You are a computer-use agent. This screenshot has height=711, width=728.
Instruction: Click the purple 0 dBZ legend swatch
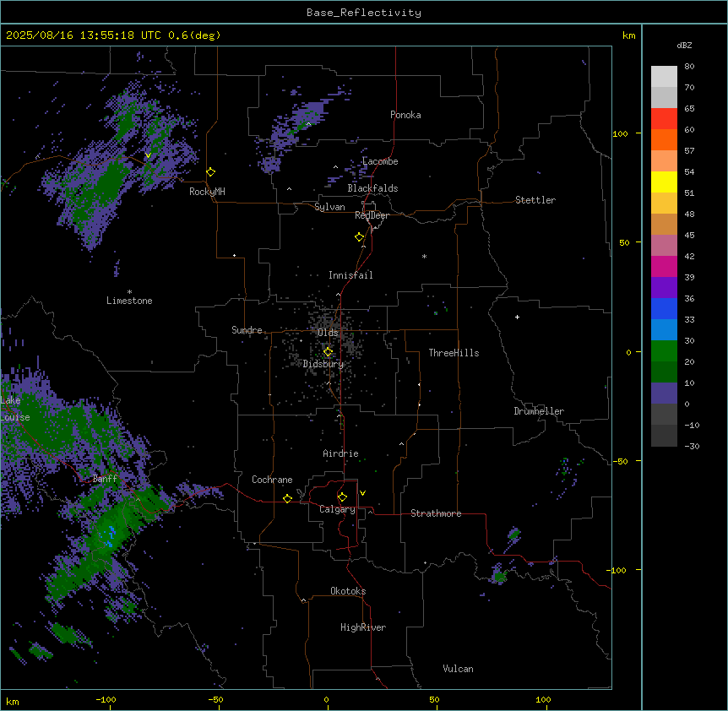click(x=664, y=393)
